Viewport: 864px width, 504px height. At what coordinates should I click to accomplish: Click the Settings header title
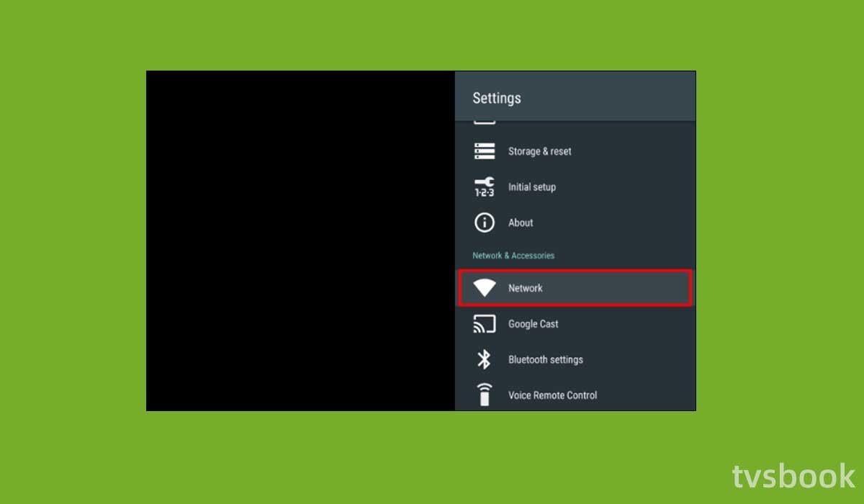pyautogui.click(x=497, y=98)
